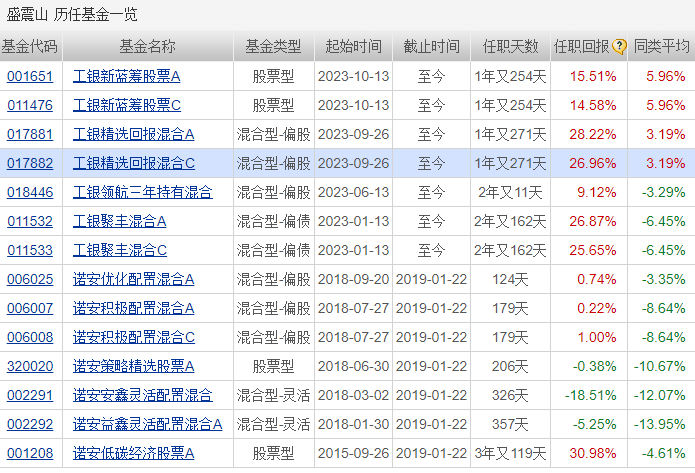Select the 26.96% return value
The height and width of the screenshot is (473, 695).
593,163
